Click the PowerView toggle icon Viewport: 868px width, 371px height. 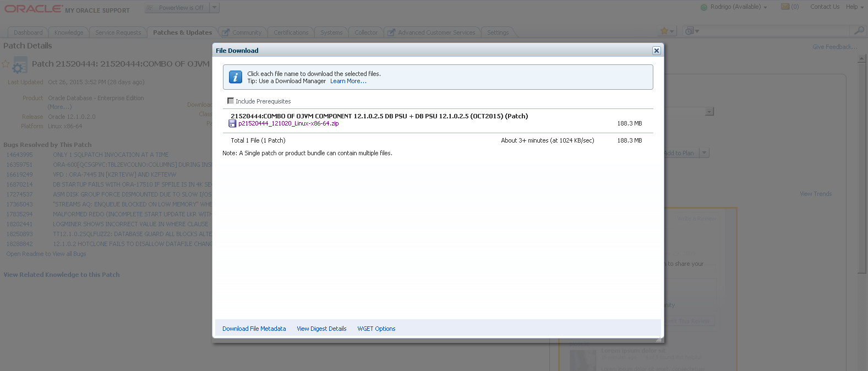click(x=150, y=8)
